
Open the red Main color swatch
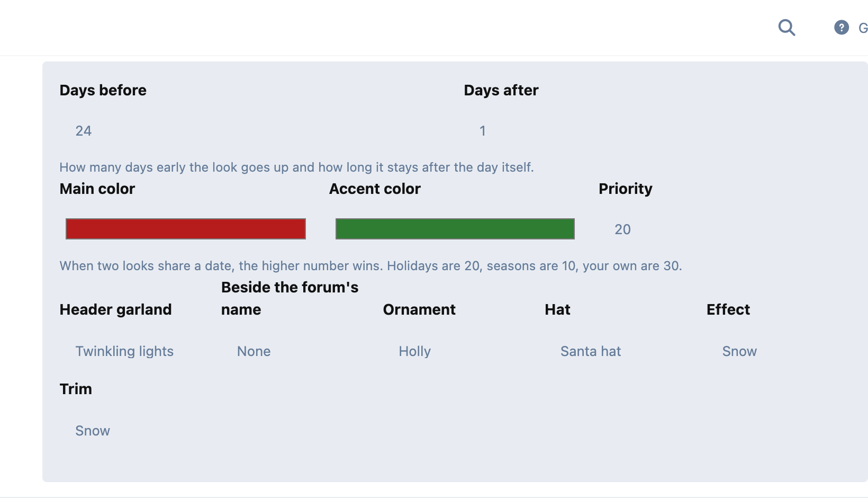[x=186, y=229]
